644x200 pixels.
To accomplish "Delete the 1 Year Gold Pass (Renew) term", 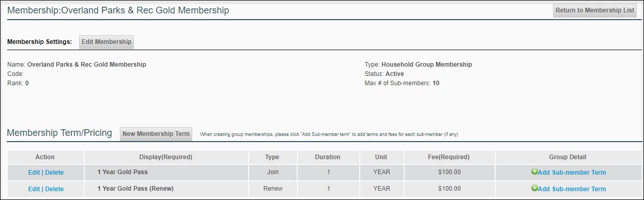I will pyautogui.click(x=54, y=189).
